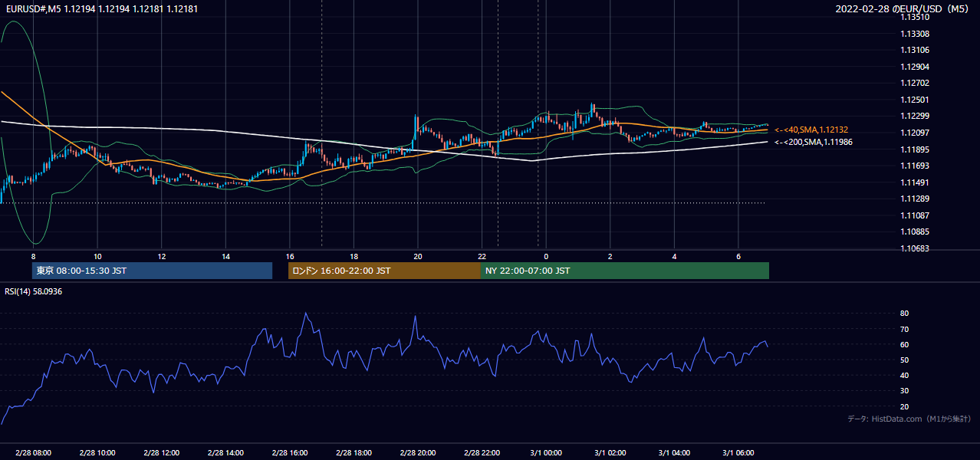
Task: Click the HistData.com data source credit
Action: pos(909,419)
